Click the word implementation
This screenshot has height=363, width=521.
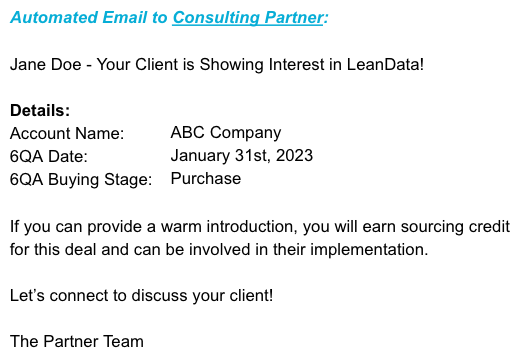point(369,250)
